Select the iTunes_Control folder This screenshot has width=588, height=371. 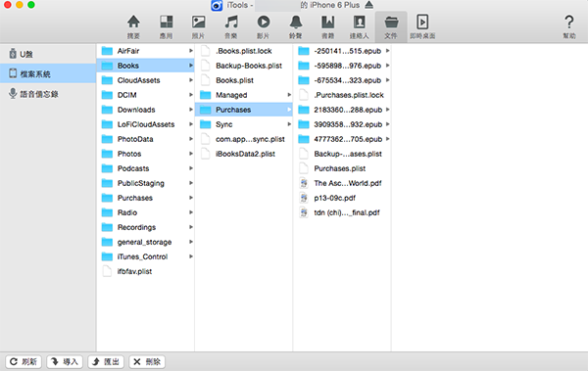coord(145,256)
